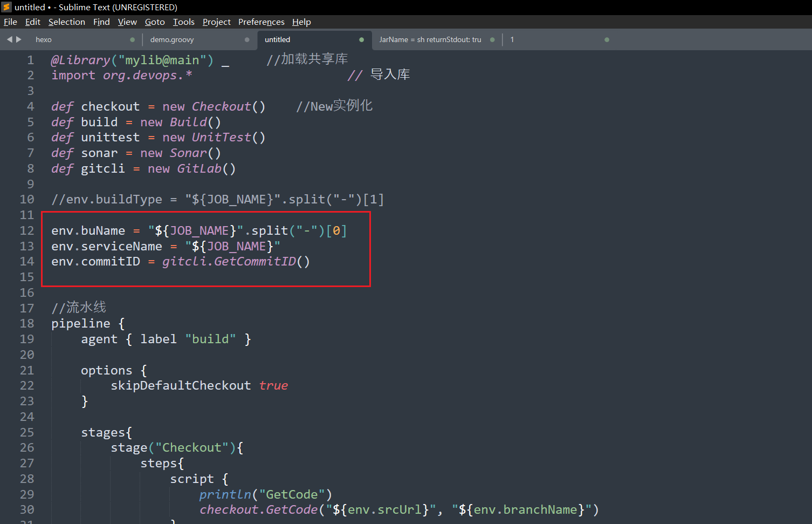This screenshot has width=812, height=524.
Task: Close hexo tab via its unsaved dot
Action: 132,39
